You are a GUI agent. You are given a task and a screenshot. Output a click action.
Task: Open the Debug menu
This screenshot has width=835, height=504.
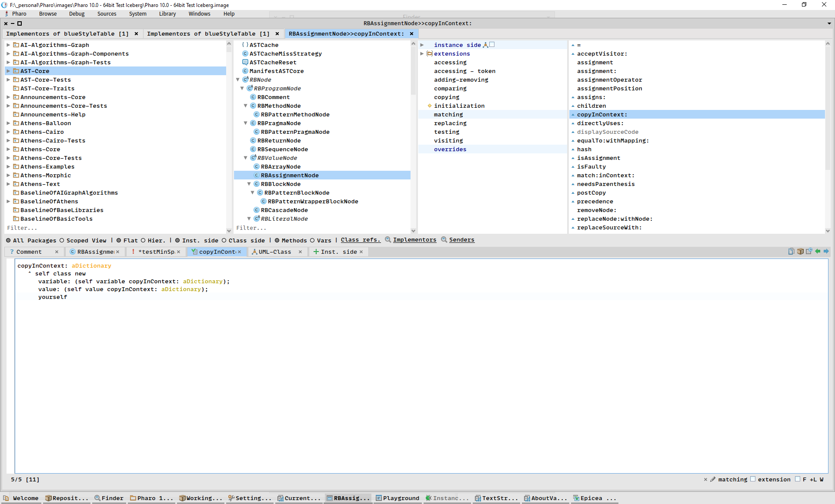77,13
